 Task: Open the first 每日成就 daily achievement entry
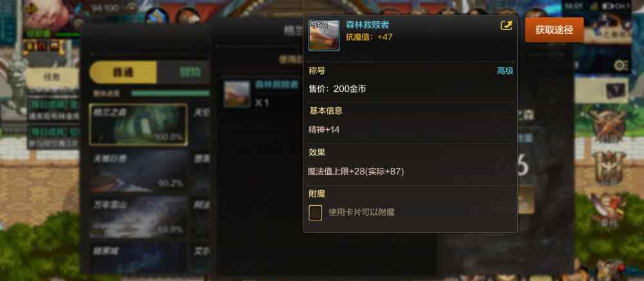[53, 110]
